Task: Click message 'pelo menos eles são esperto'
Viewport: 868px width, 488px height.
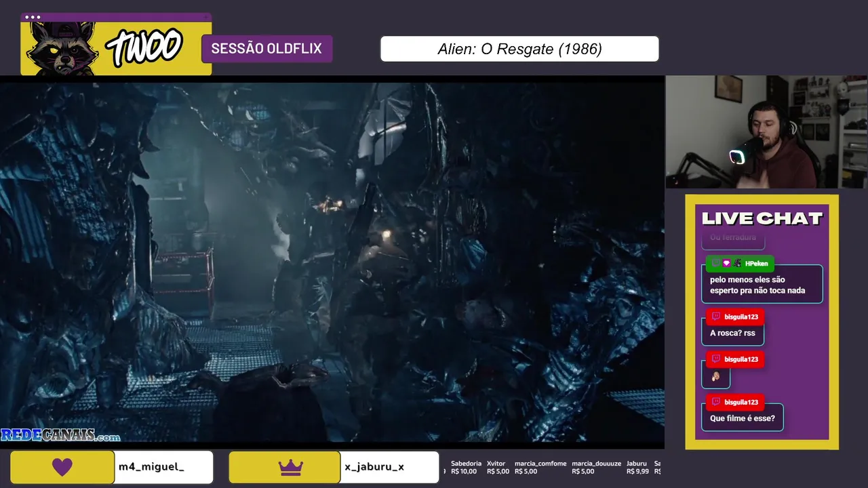Action: [762, 285]
